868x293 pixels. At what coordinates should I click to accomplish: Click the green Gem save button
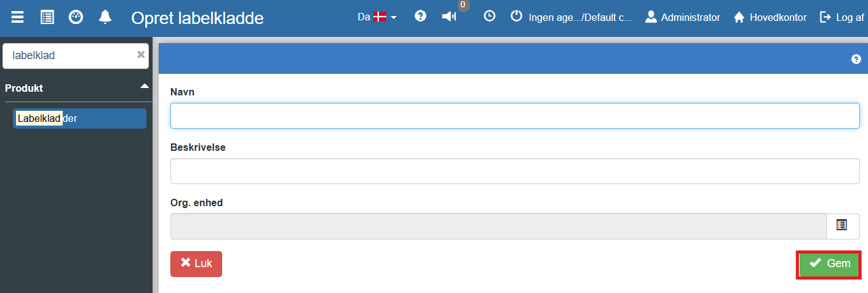coord(829,264)
